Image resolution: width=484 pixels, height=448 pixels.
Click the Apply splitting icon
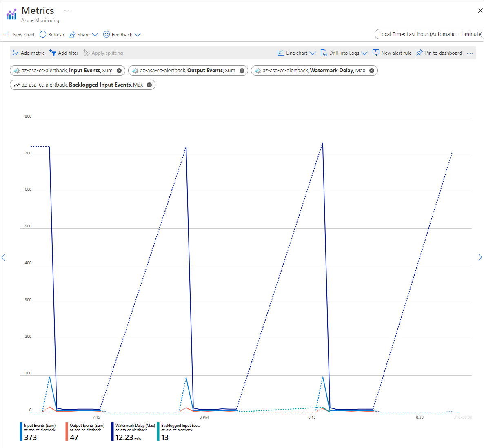pos(86,53)
